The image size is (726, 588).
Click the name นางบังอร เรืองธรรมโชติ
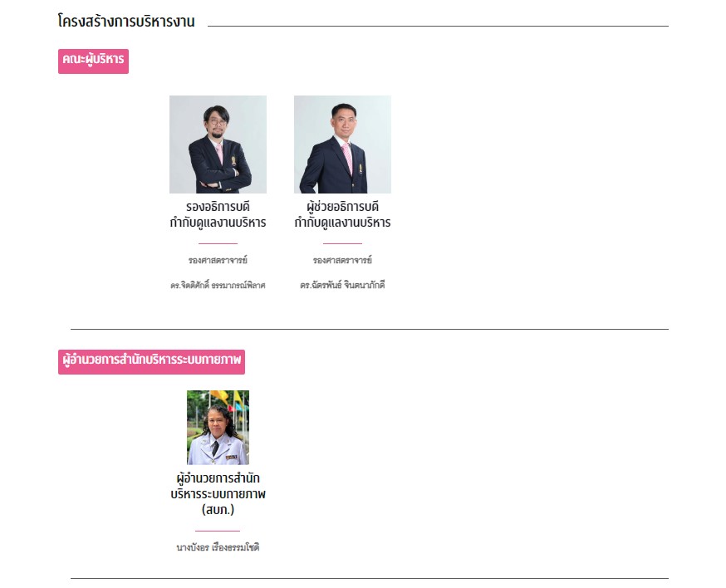[x=218, y=547]
